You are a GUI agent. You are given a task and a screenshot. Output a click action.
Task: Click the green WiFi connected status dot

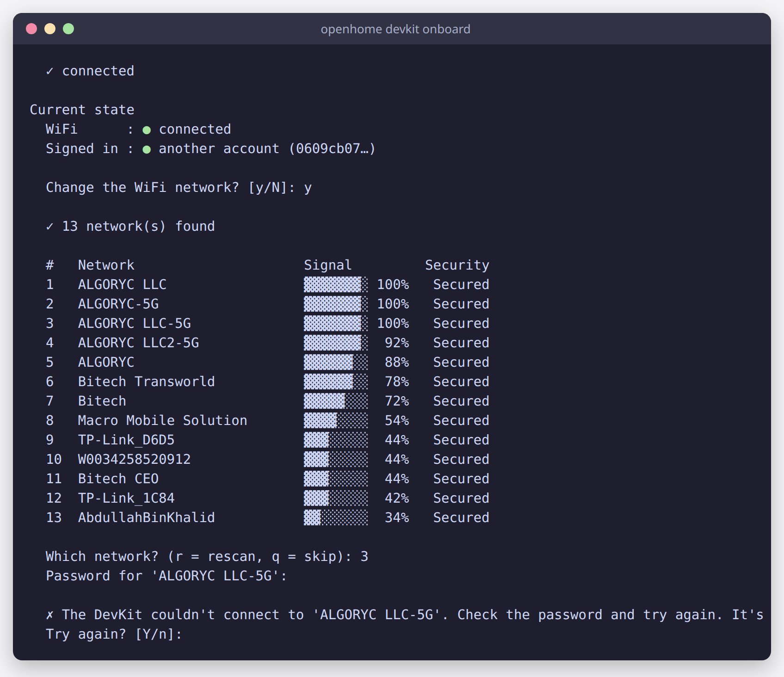click(x=147, y=130)
